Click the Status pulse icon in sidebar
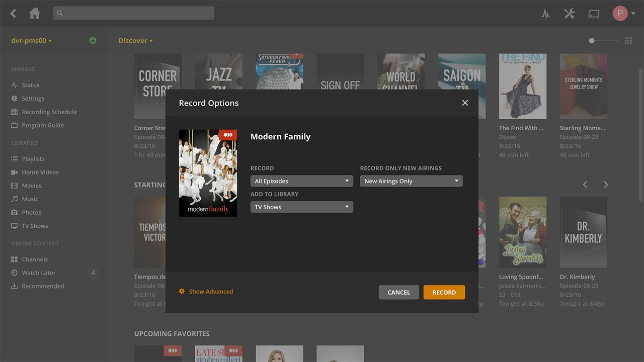The image size is (644, 362). 14,85
